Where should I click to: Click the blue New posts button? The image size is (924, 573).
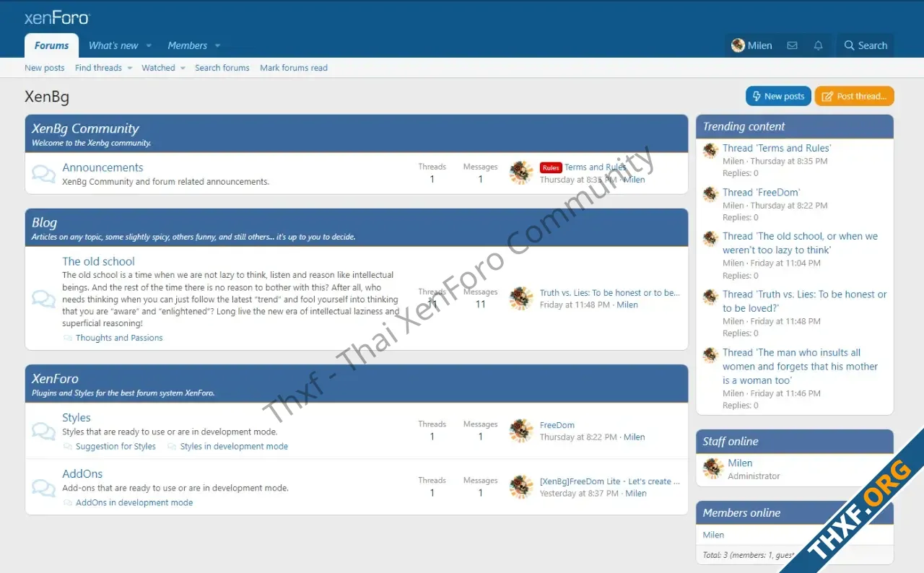click(x=778, y=96)
